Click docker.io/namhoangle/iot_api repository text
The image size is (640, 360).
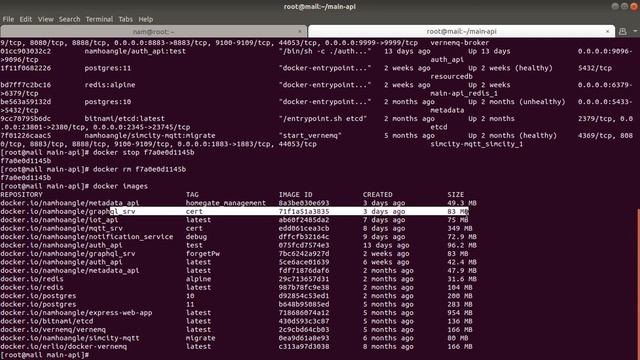tap(59, 220)
